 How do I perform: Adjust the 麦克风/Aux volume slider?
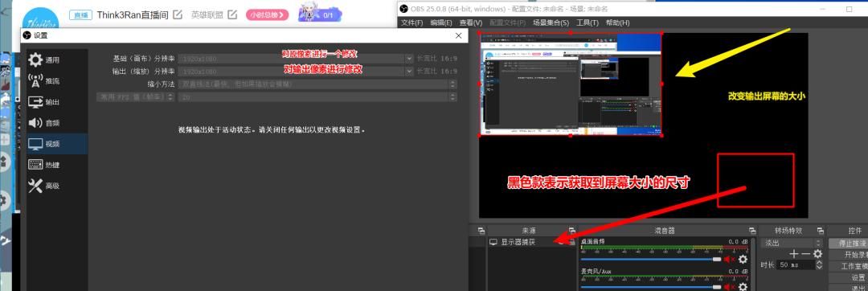651,286
